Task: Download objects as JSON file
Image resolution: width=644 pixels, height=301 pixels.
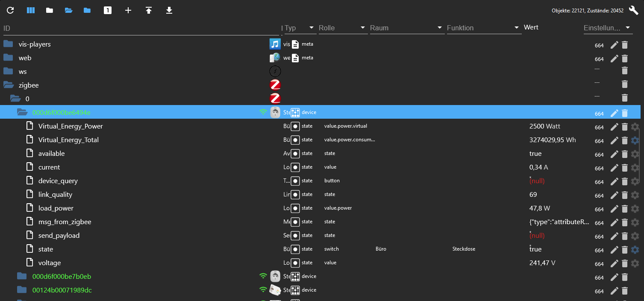Action: pos(169,10)
